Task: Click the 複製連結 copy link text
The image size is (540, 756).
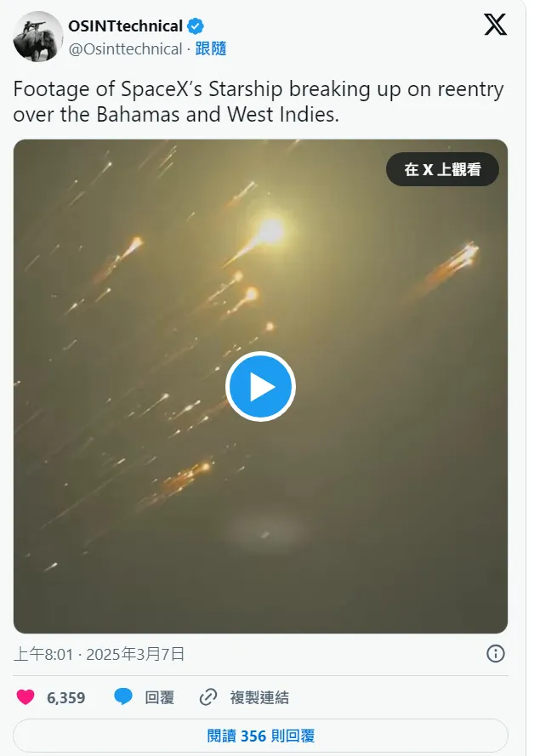Action: coord(259,697)
